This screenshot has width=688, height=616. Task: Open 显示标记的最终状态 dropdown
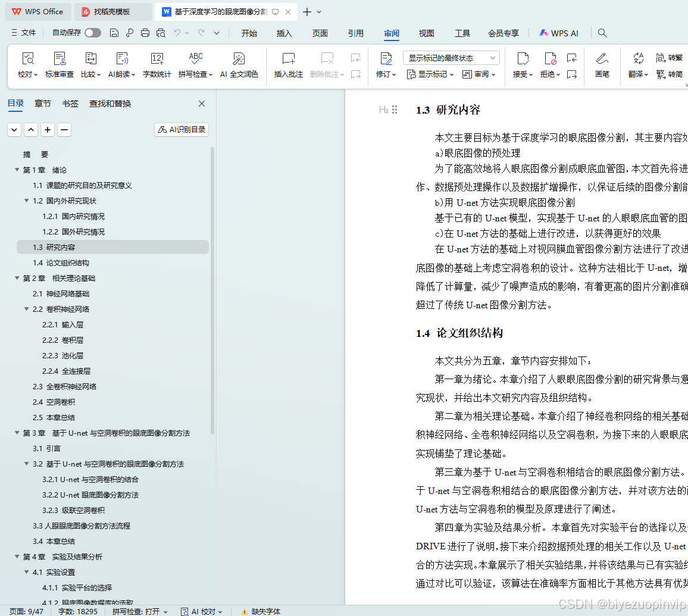(x=451, y=58)
